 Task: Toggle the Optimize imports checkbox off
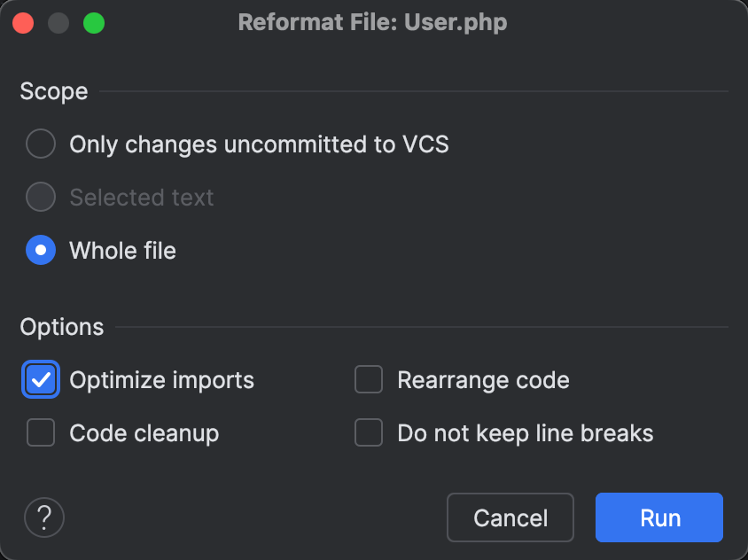tap(40, 379)
